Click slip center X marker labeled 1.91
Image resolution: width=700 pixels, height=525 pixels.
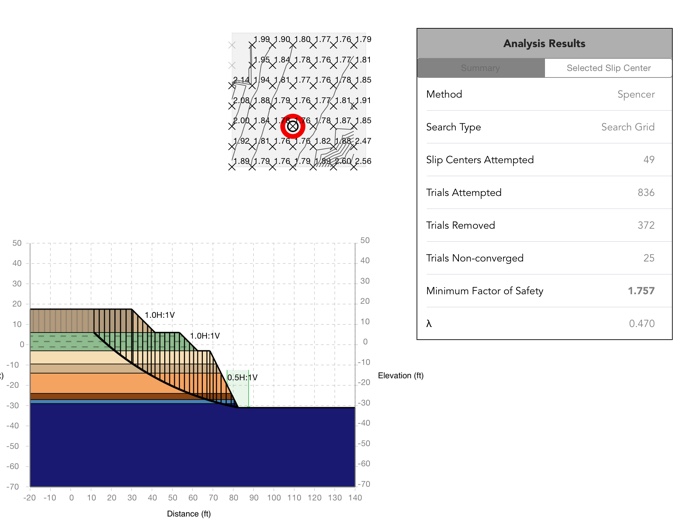click(x=354, y=106)
